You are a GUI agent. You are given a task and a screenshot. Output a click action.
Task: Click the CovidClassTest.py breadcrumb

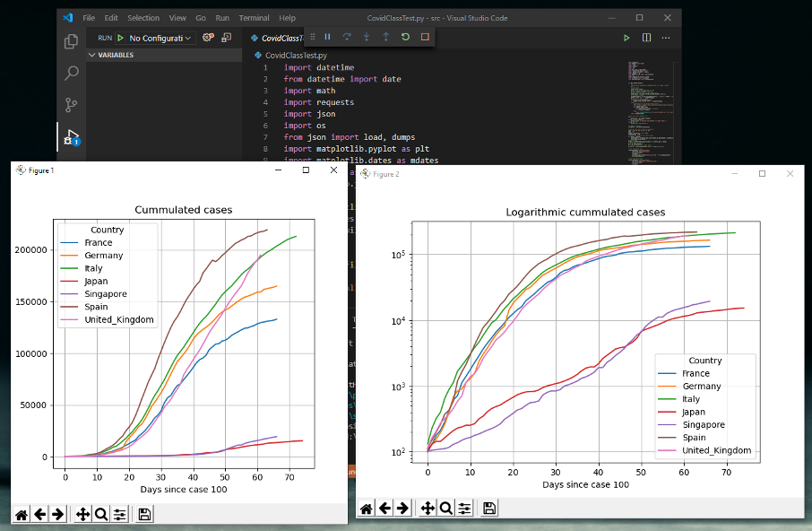[x=296, y=56]
